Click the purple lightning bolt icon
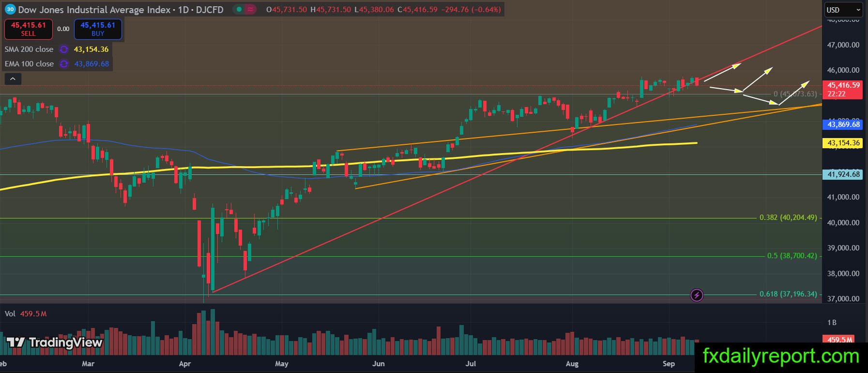Image resolution: width=868 pixels, height=373 pixels. (697, 295)
